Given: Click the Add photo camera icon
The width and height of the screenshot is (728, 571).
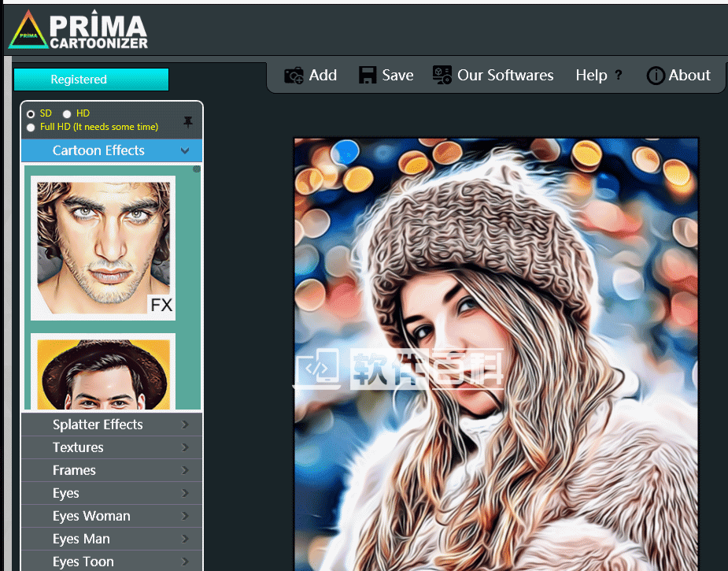Looking at the screenshot, I should click(294, 76).
